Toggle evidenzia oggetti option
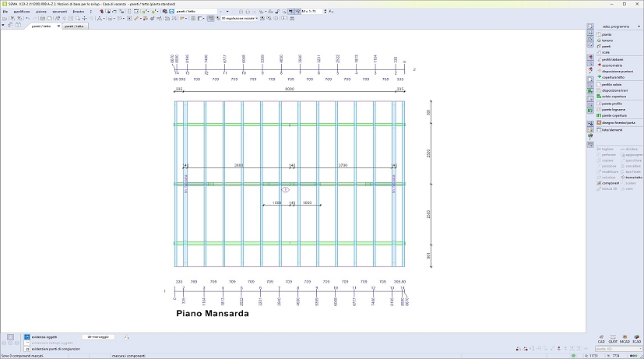The width and height of the screenshot is (644, 359). pyautogui.click(x=44, y=336)
